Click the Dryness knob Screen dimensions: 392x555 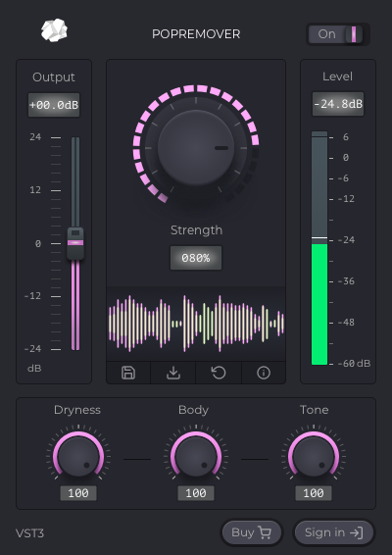coord(78,457)
